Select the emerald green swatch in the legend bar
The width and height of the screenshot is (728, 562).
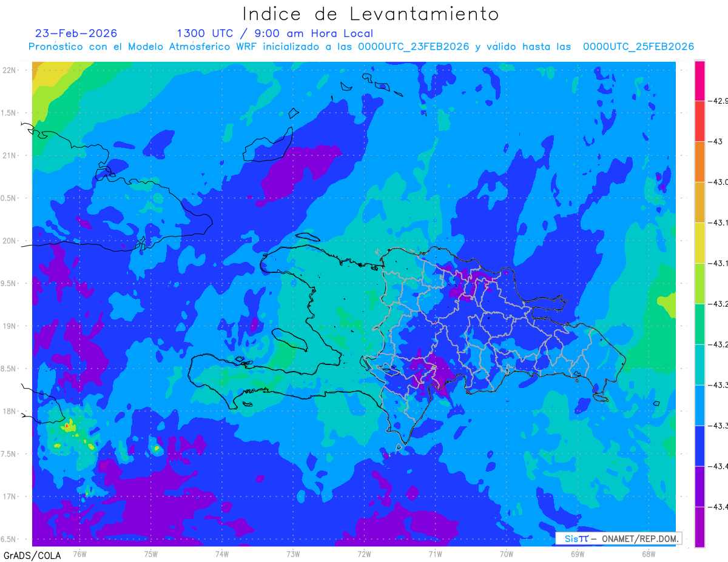(699, 324)
